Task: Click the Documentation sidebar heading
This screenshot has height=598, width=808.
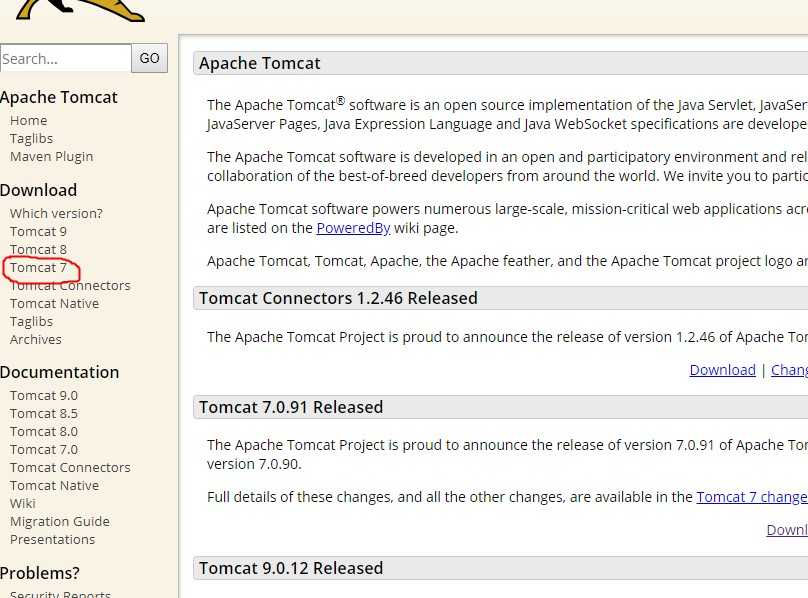Action: tap(60, 373)
